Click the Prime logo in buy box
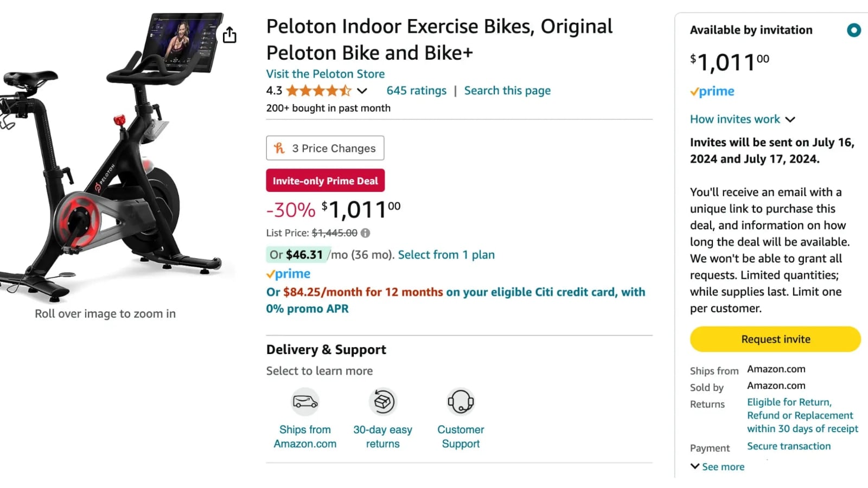The image size is (868, 488). pyautogui.click(x=712, y=92)
